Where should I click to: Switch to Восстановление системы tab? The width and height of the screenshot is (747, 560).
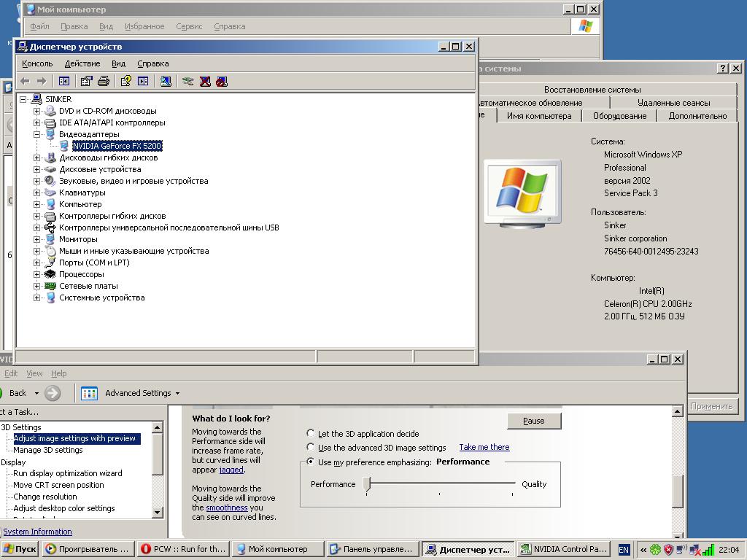click(x=592, y=90)
